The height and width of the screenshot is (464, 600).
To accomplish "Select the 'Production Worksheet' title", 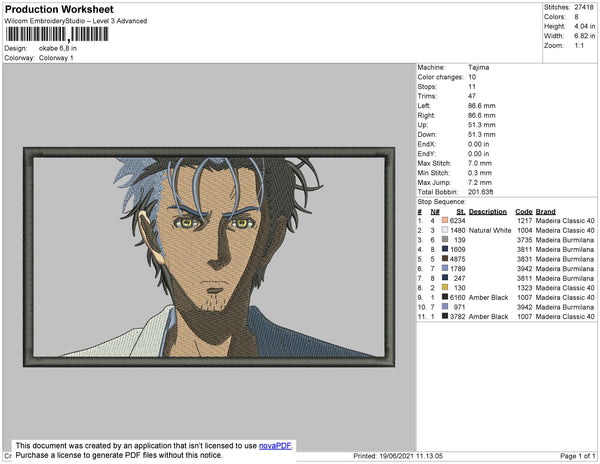I will tap(59, 9).
